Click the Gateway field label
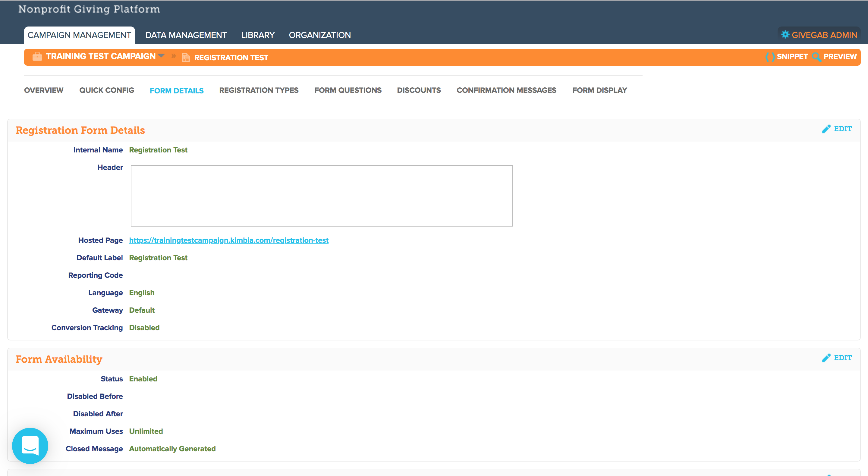This screenshot has height=476, width=868. point(108,310)
